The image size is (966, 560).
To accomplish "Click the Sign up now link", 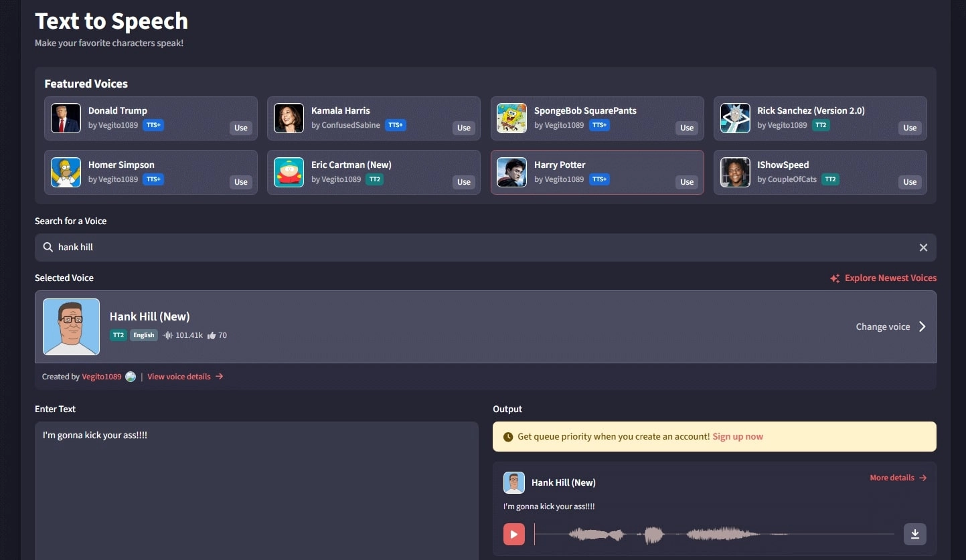I will (x=737, y=436).
